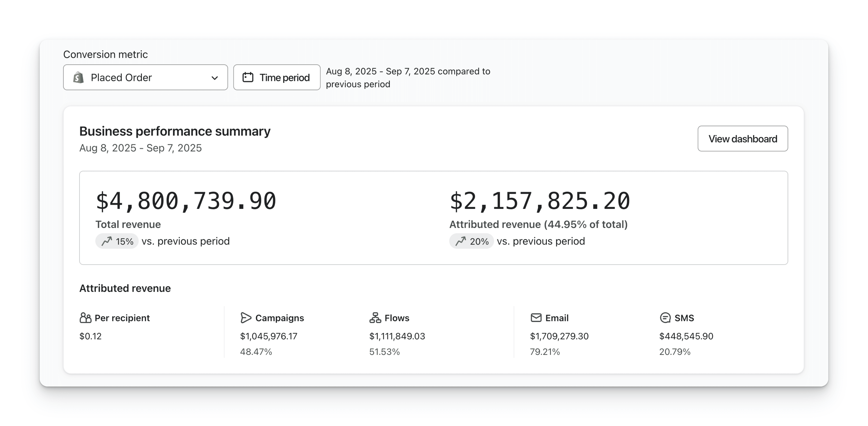Click the 15% total revenue change badge
868x426 pixels.
pos(117,241)
